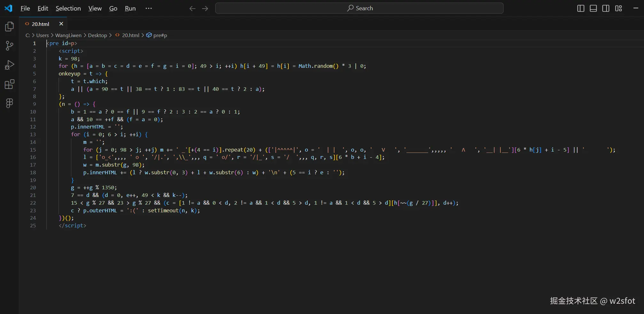Screen dimensions: 644x314
Task: Close the 20.html tab
Action: tap(61, 24)
